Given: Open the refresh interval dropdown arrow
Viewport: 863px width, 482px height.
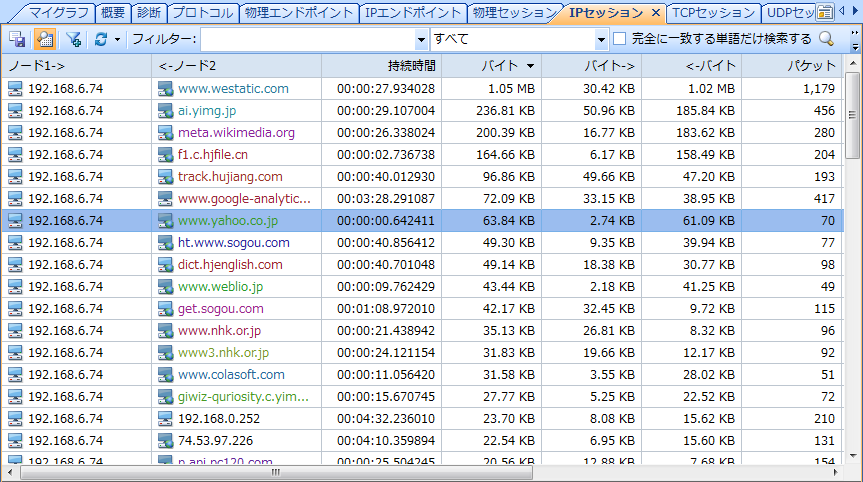Looking at the screenshot, I should (117, 39).
